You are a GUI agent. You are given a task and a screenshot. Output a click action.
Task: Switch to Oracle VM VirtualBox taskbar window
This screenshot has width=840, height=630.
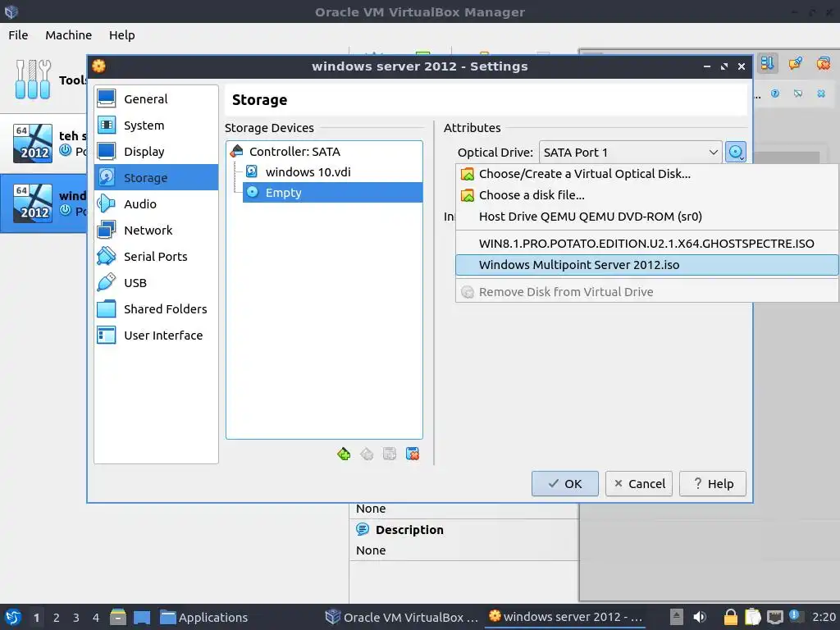pyautogui.click(x=402, y=617)
